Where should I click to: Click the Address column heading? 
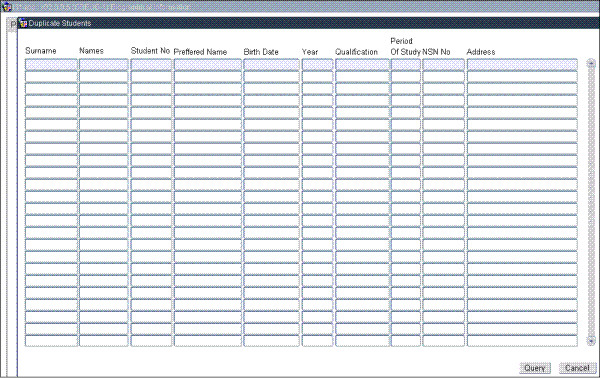tap(481, 52)
